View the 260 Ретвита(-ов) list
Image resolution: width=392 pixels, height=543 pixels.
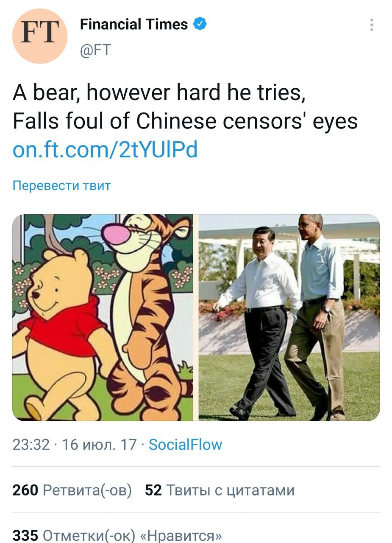72,490
